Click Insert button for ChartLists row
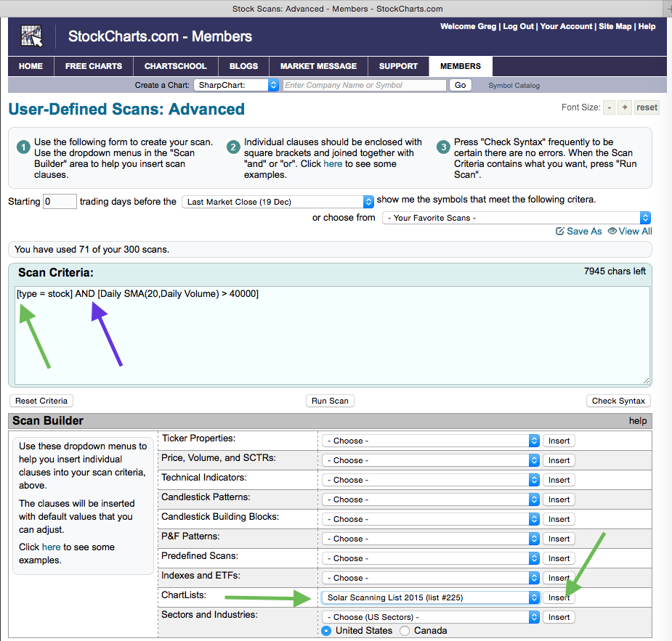The height and width of the screenshot is (641, 672). (x=559, y=597)
